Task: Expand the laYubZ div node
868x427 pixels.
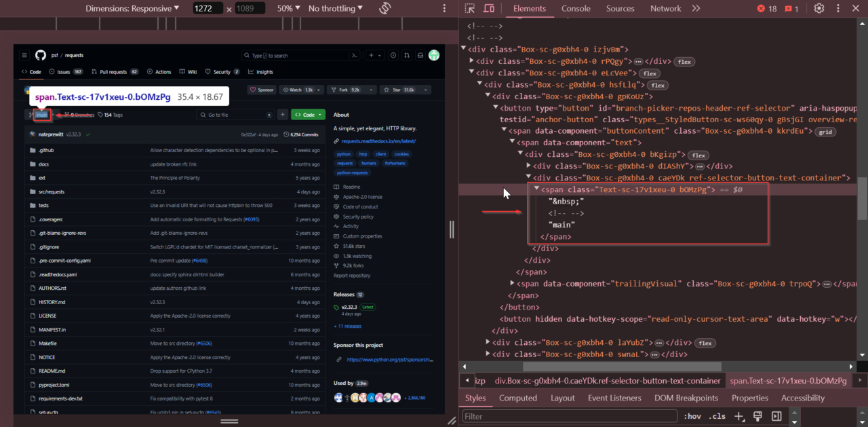Action: [488, 343]
